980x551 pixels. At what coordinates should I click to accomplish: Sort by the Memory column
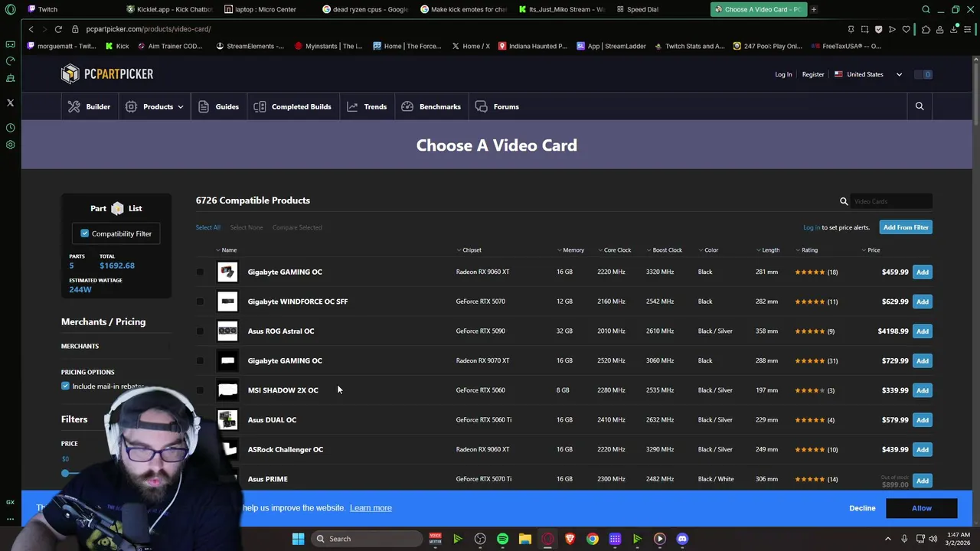pos(571,250)
